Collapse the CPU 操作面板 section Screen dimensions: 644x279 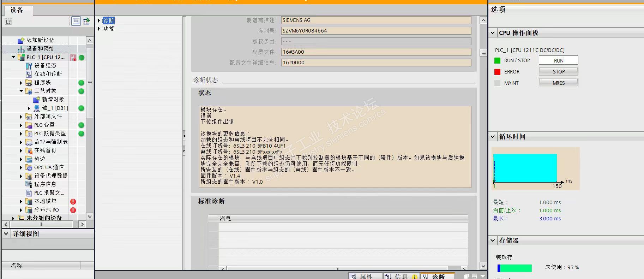pos(493,33)
